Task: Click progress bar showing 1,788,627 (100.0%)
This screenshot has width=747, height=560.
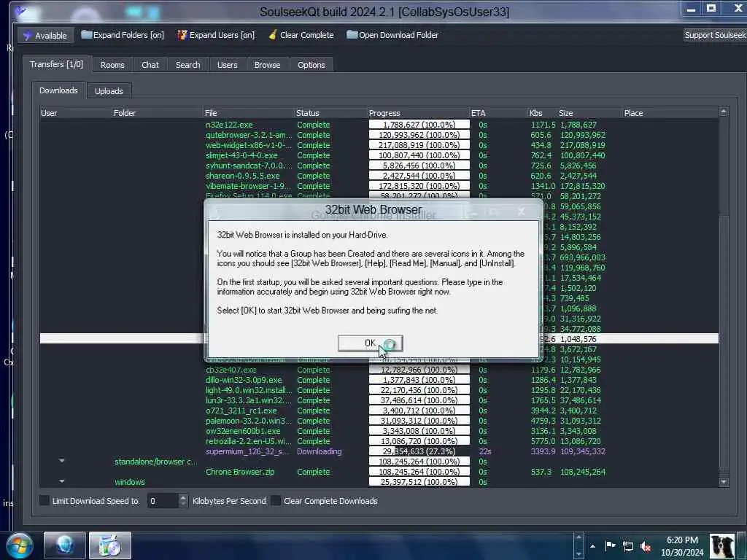Action: point(419,125)
